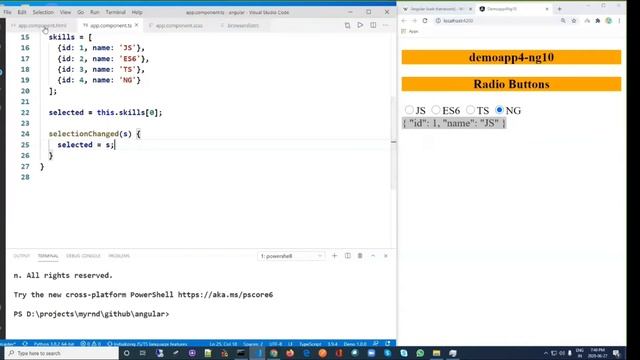Switch to the OUTPUT panel tab
The height and width of the screenshot is (360, 640).
(x=22, y=256)
